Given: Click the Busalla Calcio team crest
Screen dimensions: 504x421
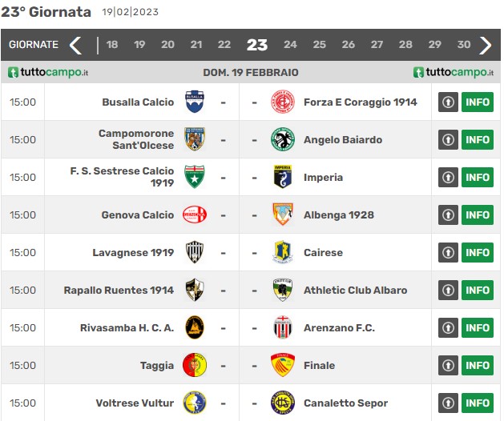Looking at the screenshot, I should (x=195, y=102).
